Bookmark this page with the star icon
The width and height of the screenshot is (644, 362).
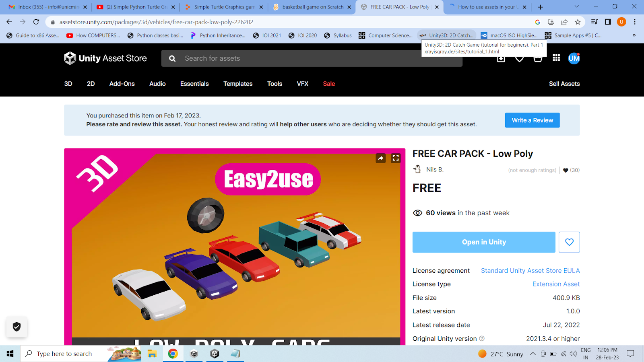pos(578,22)
